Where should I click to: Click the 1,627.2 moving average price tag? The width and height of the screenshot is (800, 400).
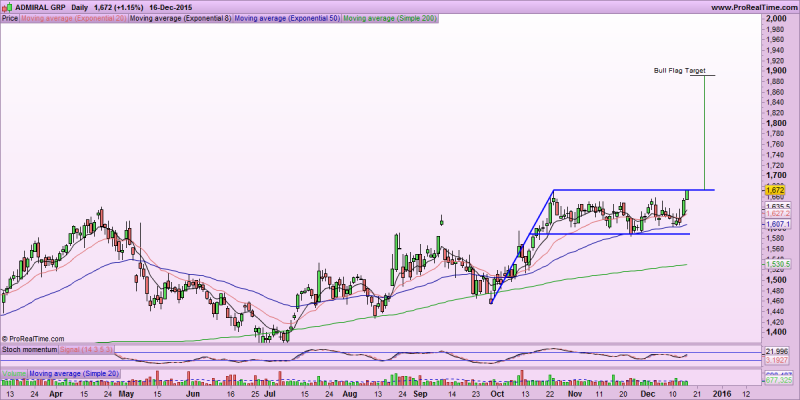coord(777,214)
